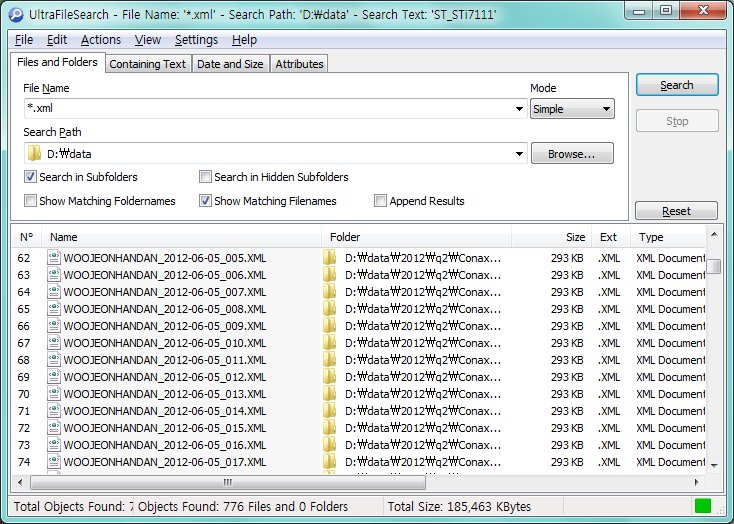Click the green status indicator square
This screenshot has height=524, width=734.
point(703,506)
